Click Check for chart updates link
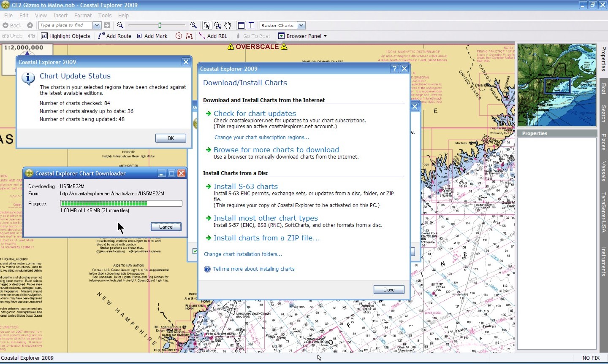Image resolution: width=608 pixels, height=364 pixels. (x=255, y=113)
